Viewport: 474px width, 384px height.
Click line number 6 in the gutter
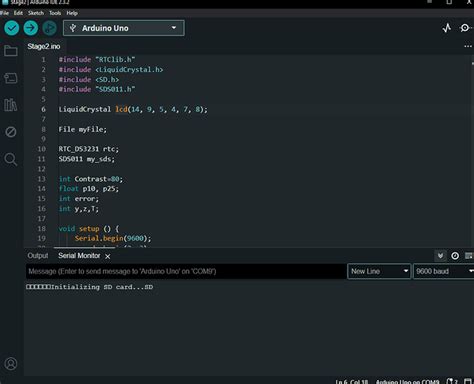(43, 109)
